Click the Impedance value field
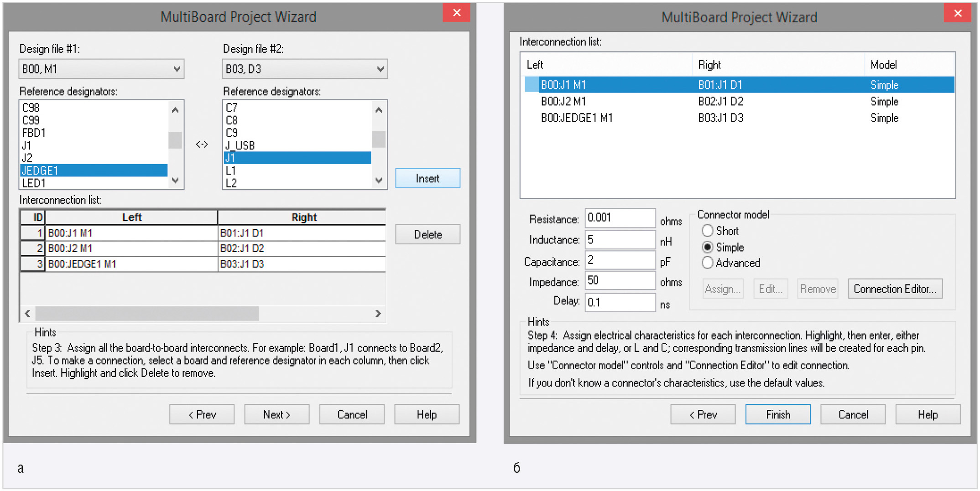Screen dimensions: 980x491 tap(620, 280)
